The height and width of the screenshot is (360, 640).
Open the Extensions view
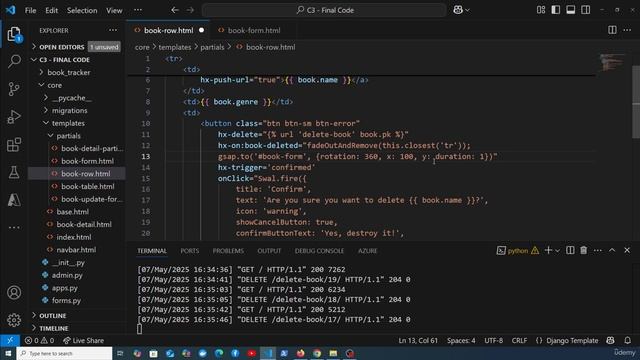coord(14,144)
